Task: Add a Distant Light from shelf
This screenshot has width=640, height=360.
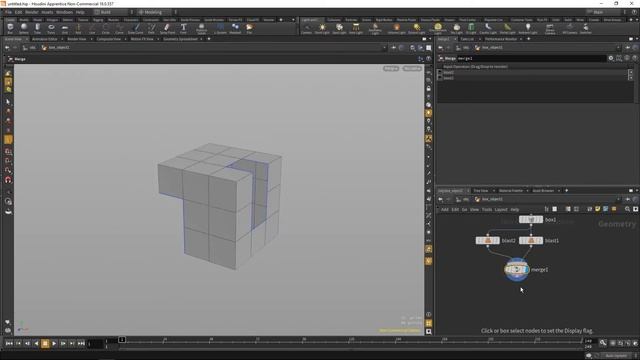Action: coord(417,29)
